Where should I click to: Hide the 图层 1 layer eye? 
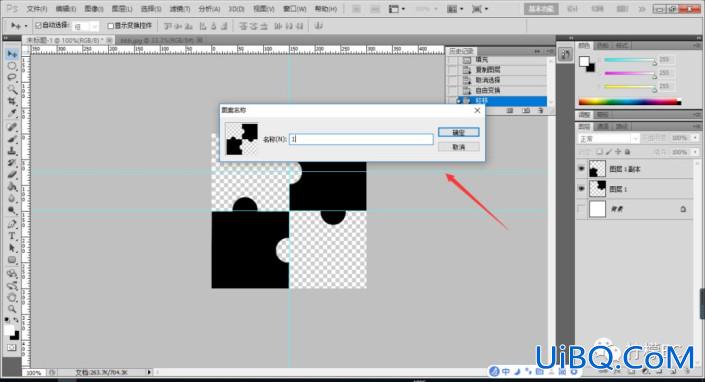(581, 189)
